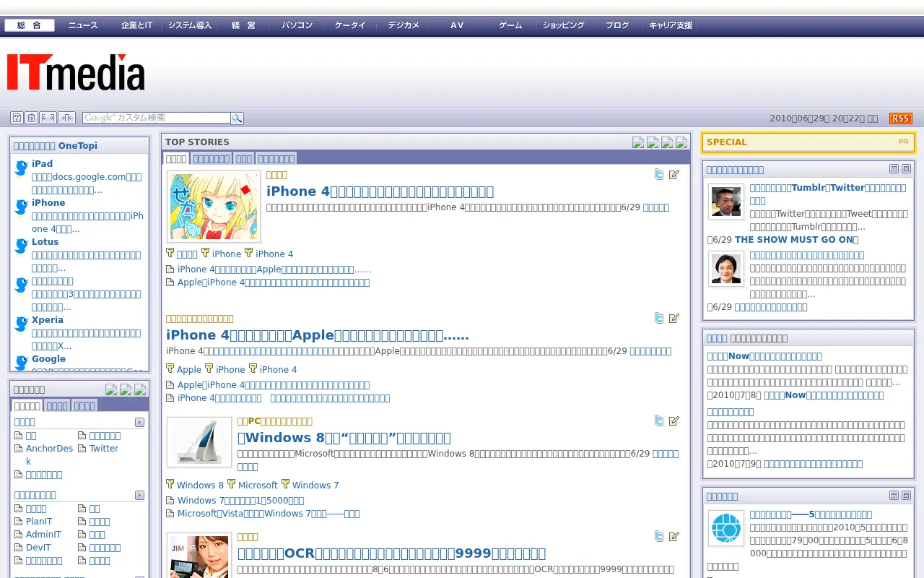Focus the Google custom search field

click(x=157, y=118)
